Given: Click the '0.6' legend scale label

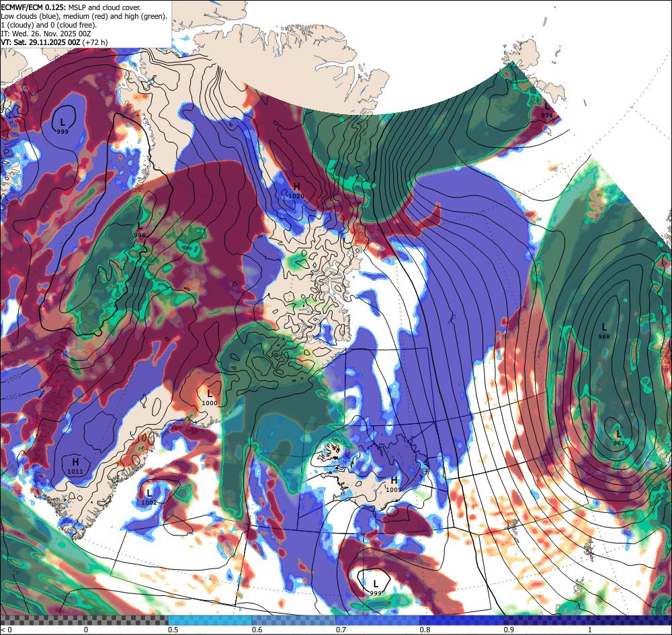Looking at the screenshot, I should [257, 630].
